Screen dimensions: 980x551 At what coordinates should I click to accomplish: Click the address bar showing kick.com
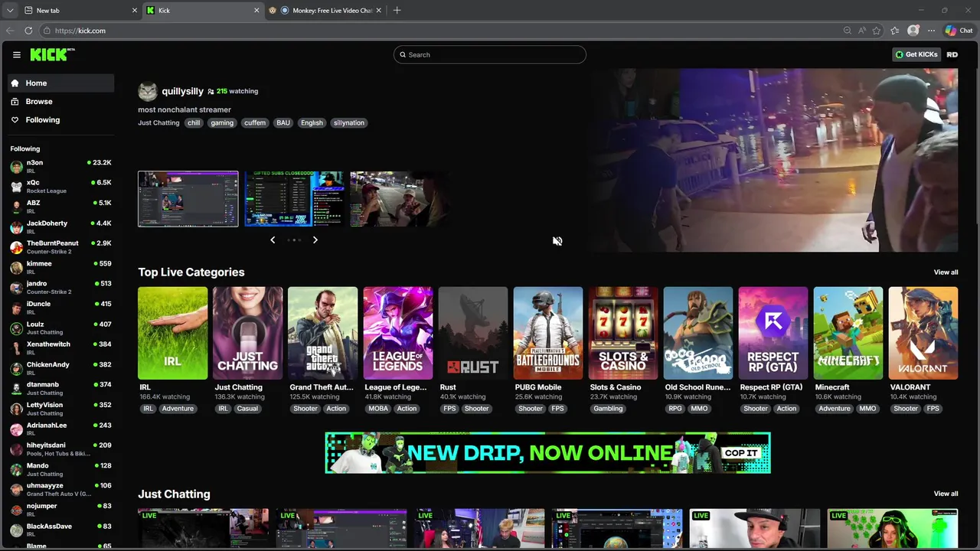coord(440,31)
